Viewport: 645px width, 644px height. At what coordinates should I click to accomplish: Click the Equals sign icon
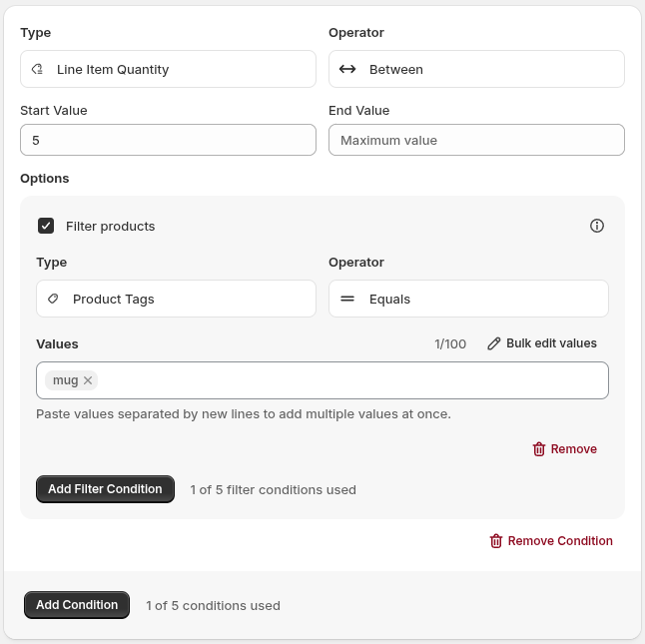347,299
